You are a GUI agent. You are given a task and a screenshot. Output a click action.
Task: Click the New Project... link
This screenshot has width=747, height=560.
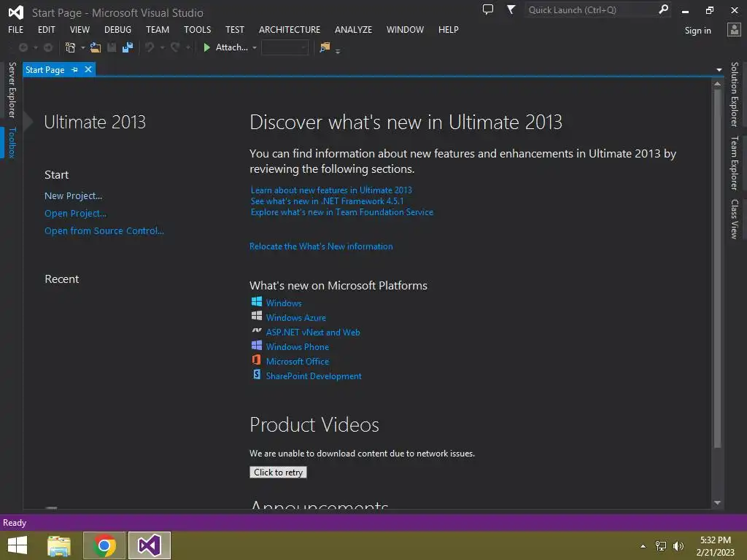tap(74, 195)
